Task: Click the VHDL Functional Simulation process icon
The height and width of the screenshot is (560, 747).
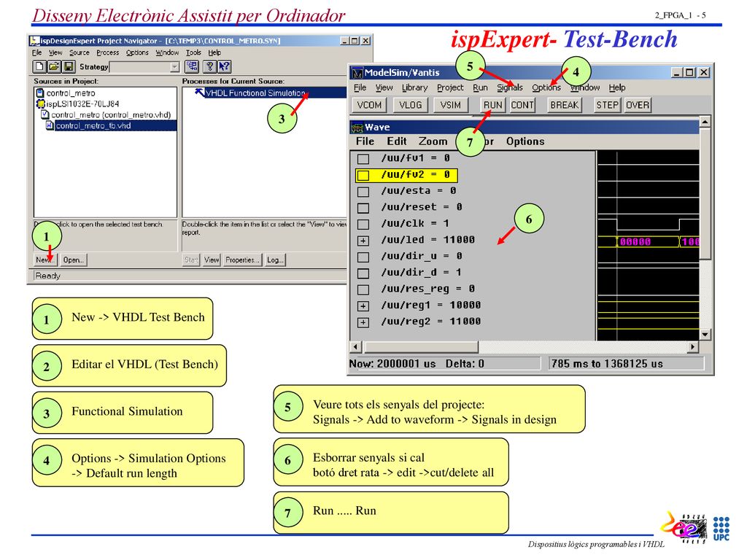Action: 200,93
